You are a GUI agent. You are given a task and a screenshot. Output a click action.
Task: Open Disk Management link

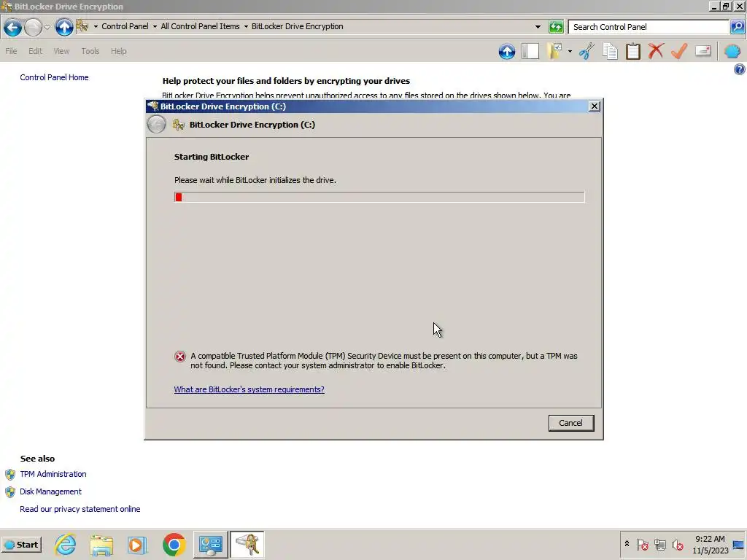(x=50, y=491)
